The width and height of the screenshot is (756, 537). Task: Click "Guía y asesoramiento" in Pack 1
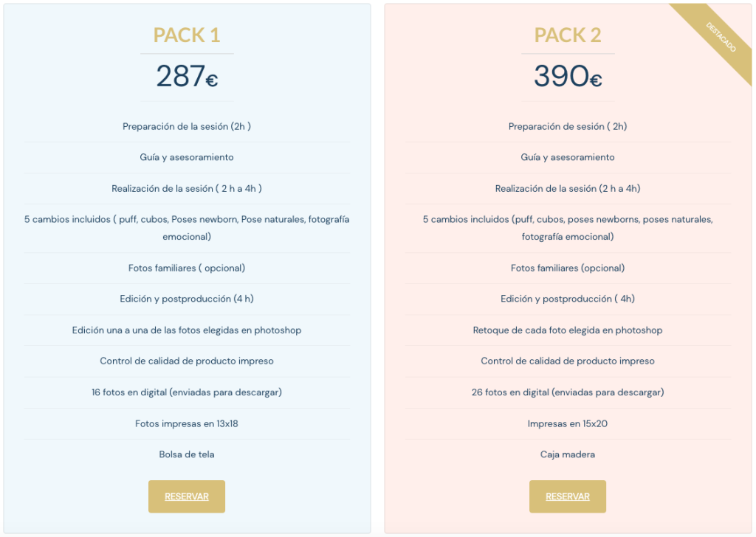tap(187, 157)
